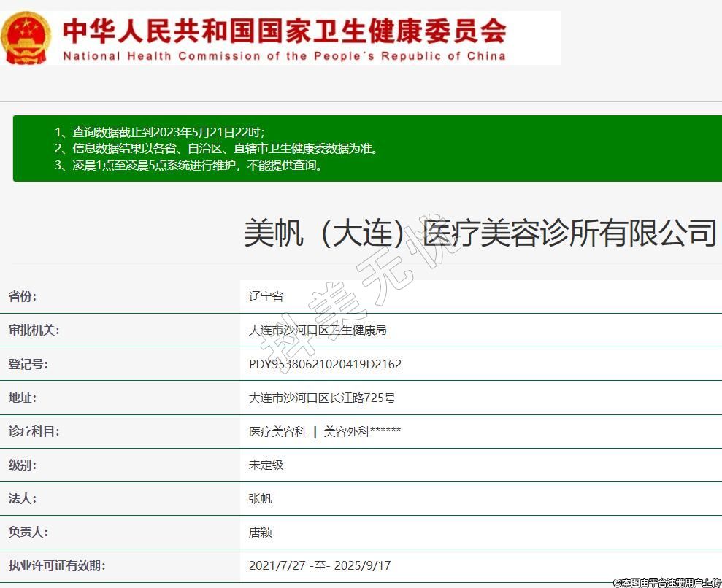
Task: Click the address value 大连市沙河口区长江路725号
Action: [x=322, y=398]
